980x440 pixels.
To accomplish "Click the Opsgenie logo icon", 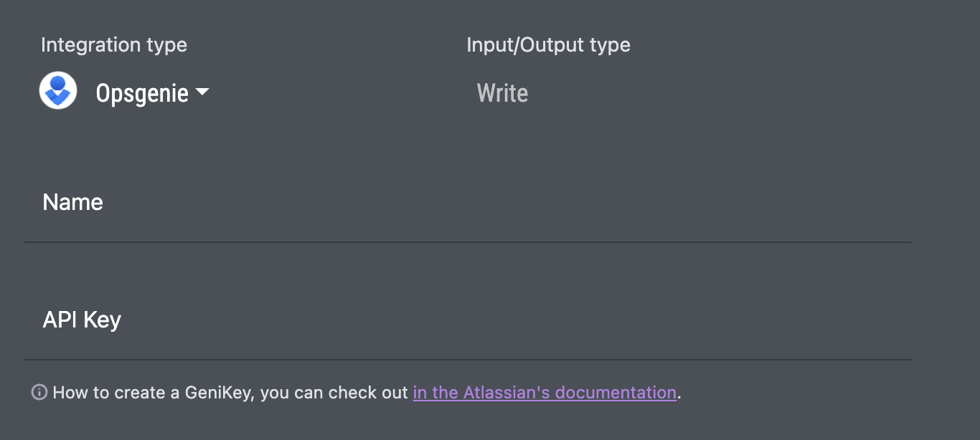I will [58, 91].
